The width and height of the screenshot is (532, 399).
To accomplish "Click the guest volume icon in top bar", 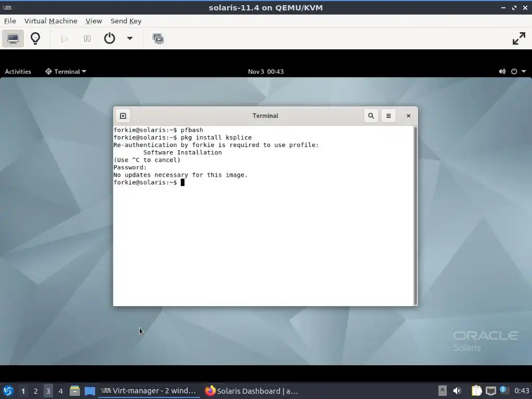I will (x=502, y=71).
